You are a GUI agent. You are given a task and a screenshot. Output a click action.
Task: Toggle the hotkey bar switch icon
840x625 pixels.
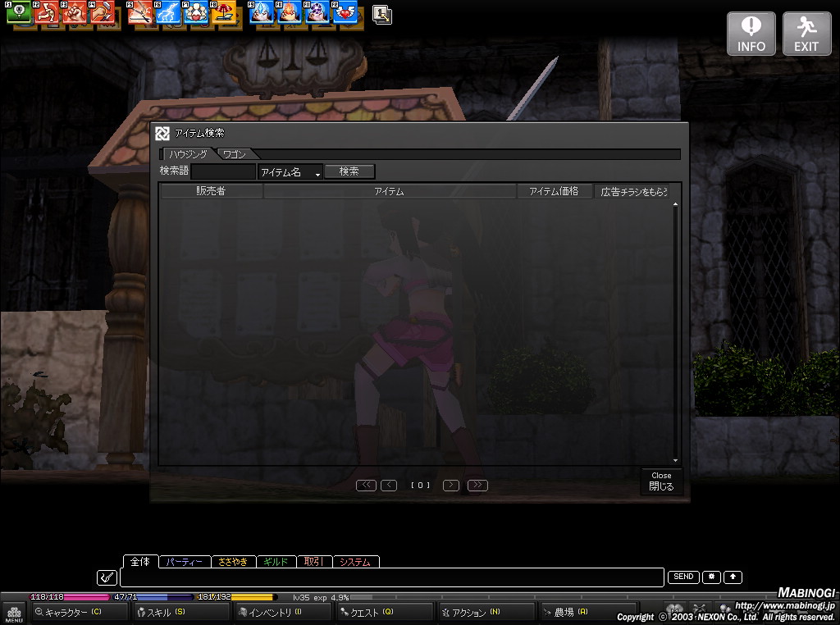(381, 13)
